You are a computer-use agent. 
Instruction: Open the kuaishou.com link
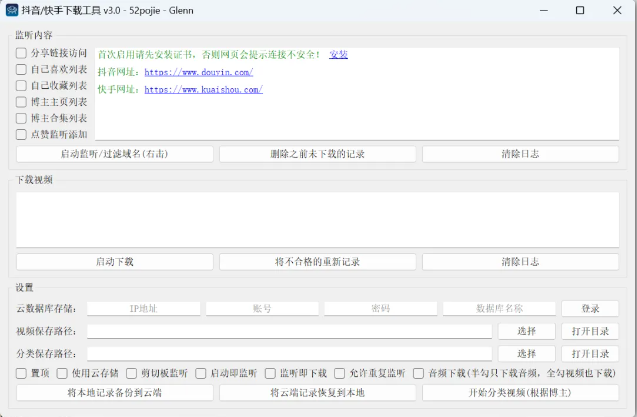coord(204,89)
